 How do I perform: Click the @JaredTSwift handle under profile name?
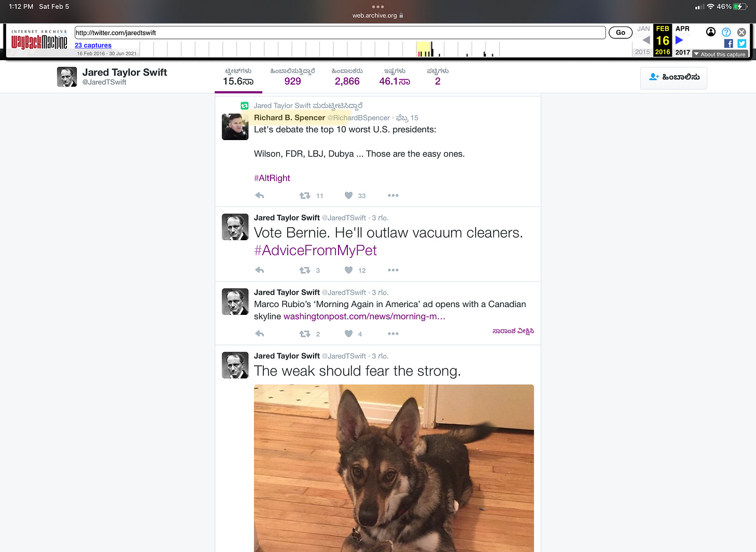[x=104, y=82]
